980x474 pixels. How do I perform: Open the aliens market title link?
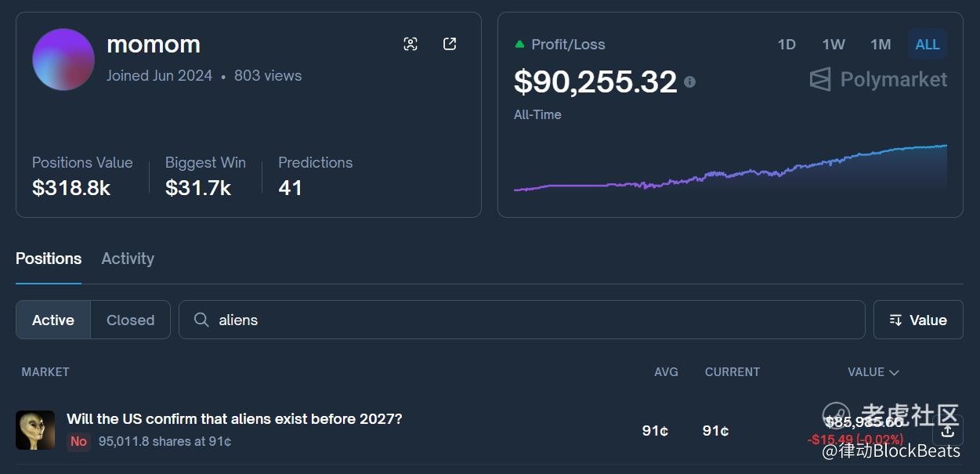click(234, 419)
